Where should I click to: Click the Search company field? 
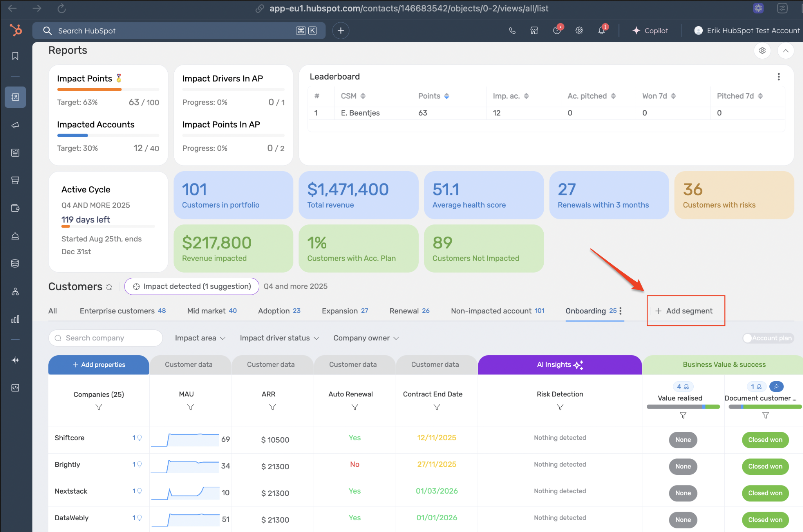(x=106, y=338)
